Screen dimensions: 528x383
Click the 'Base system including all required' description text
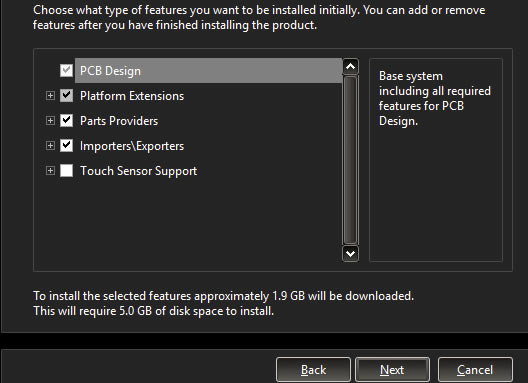[x=435, y=98]
